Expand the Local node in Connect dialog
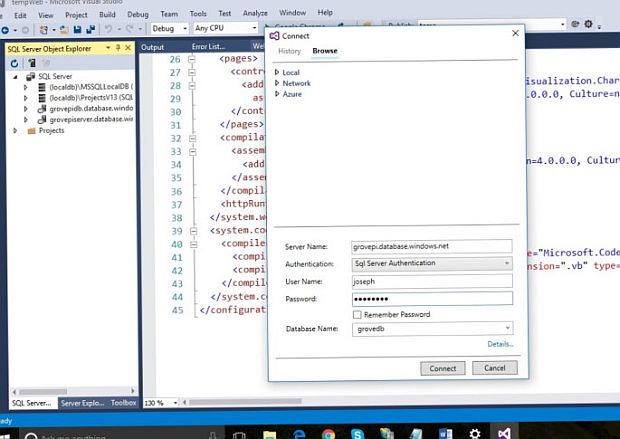620x439 pixels. 277,72
